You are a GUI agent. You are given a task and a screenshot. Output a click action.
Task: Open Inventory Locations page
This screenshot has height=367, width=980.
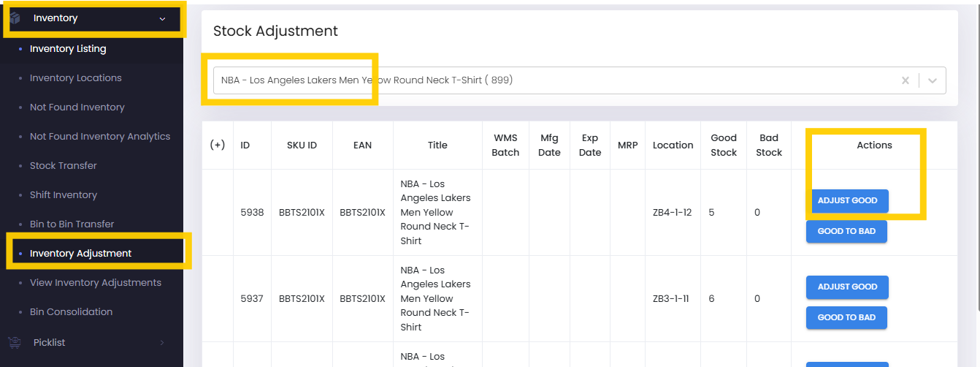(76, 78)
